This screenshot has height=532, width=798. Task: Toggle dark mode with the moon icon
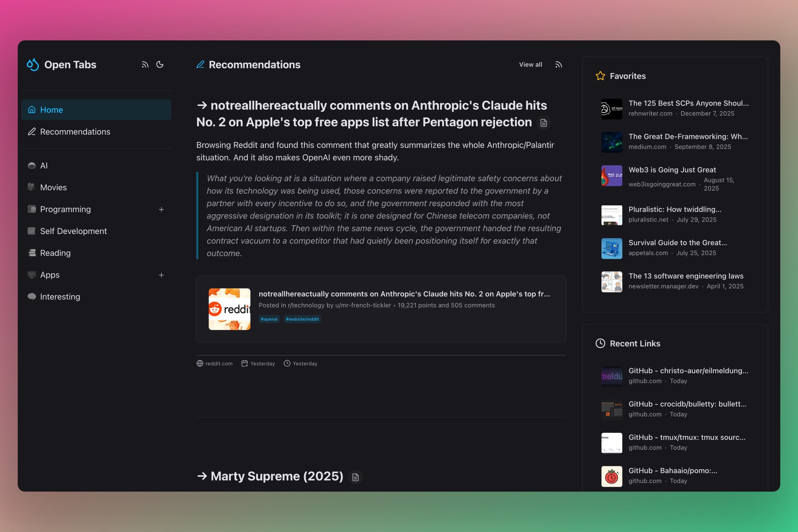pyautogui.click(x=160, y=65)
